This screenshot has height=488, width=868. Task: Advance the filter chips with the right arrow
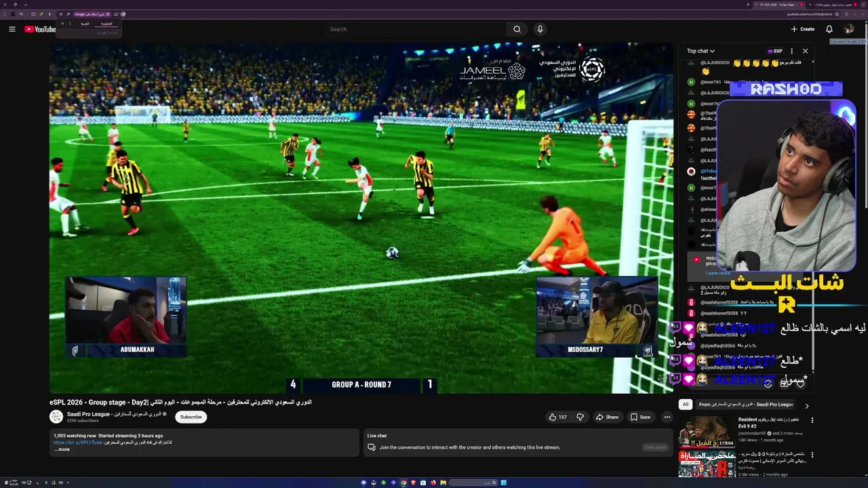pos(806,405)
